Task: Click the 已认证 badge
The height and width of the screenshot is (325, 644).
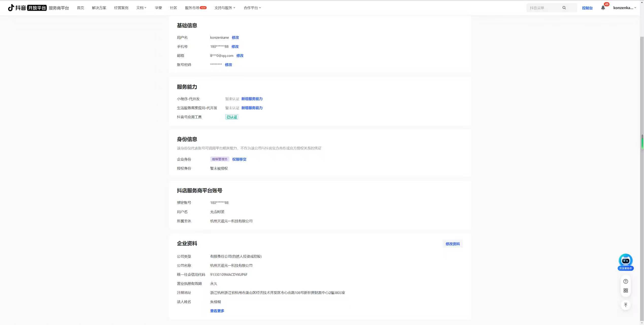Action: coord(232,117)
